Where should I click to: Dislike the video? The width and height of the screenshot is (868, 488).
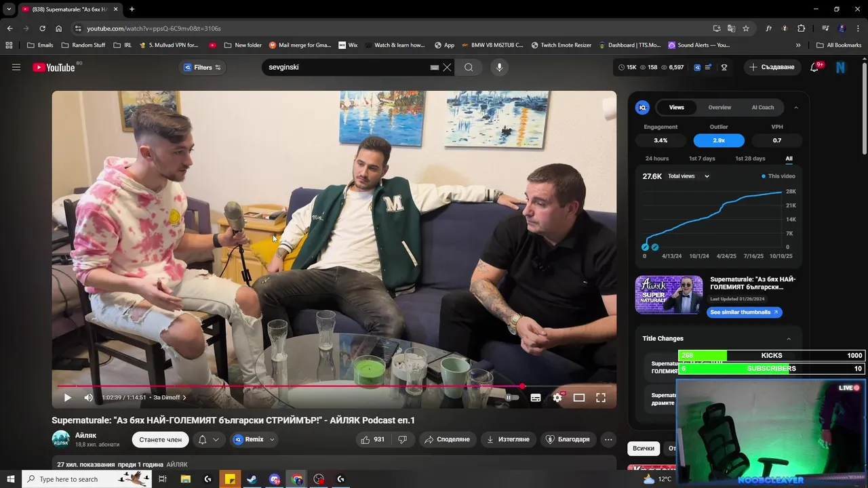403,439
